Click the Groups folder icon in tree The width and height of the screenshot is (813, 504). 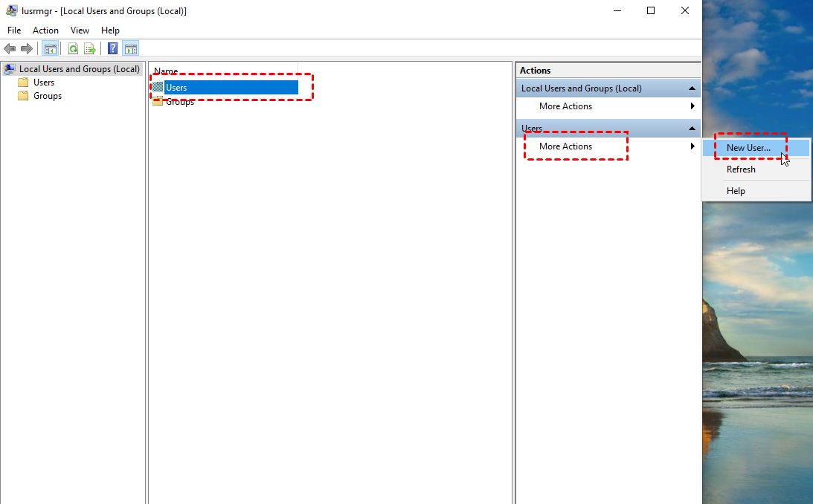point(23,96)
